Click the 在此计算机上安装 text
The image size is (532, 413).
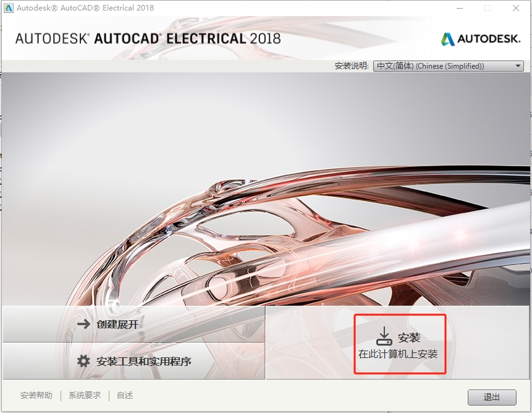pos(398,354)
